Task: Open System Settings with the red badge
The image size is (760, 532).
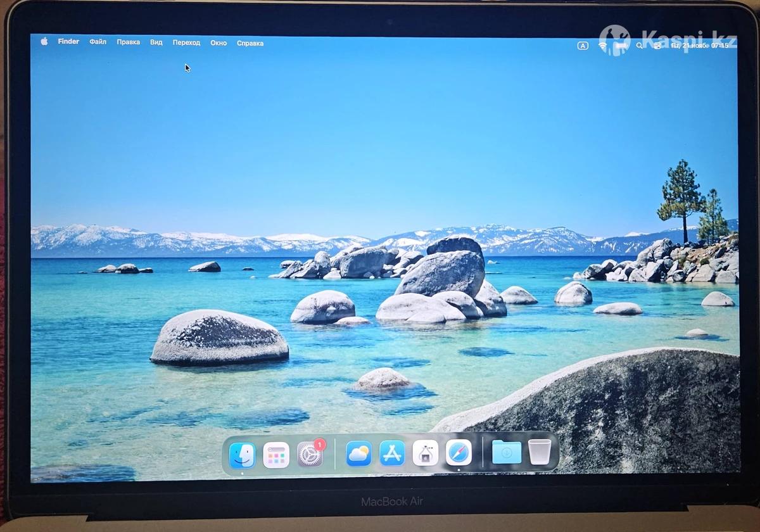Action: [310, 455]
